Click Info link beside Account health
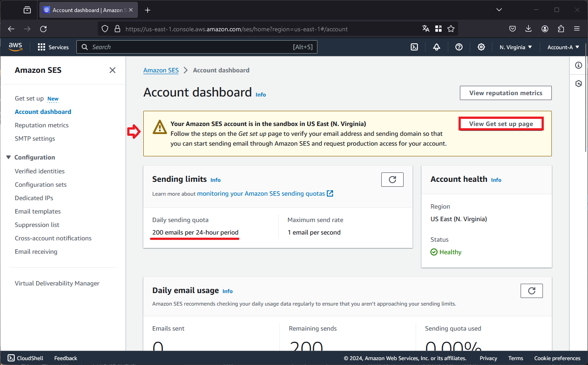The height and width of the screenshot is (365, 588). click(496, 180)
